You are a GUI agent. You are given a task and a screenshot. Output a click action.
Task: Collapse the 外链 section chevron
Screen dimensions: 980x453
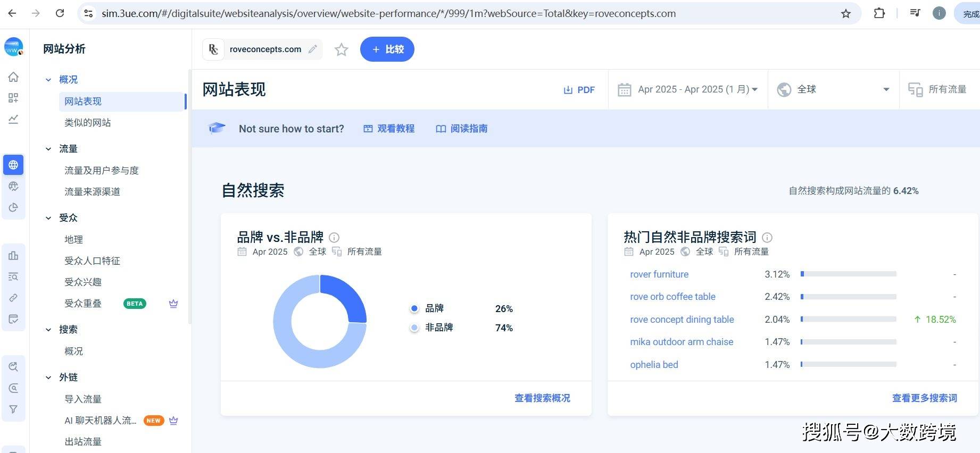tap(48, 377)
